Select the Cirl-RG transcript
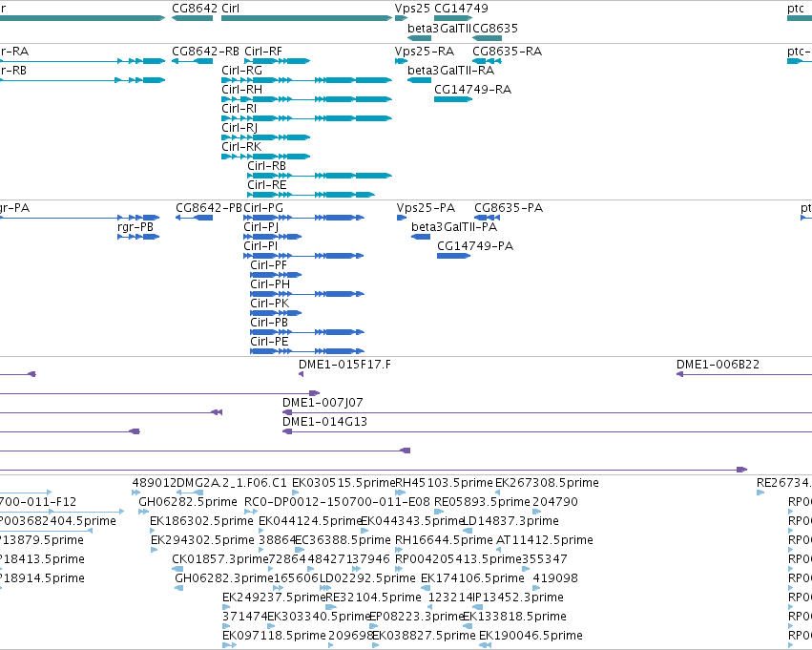The height and width of the screenshot is (650, 812). pyautogui.click(x=306, y=80)
